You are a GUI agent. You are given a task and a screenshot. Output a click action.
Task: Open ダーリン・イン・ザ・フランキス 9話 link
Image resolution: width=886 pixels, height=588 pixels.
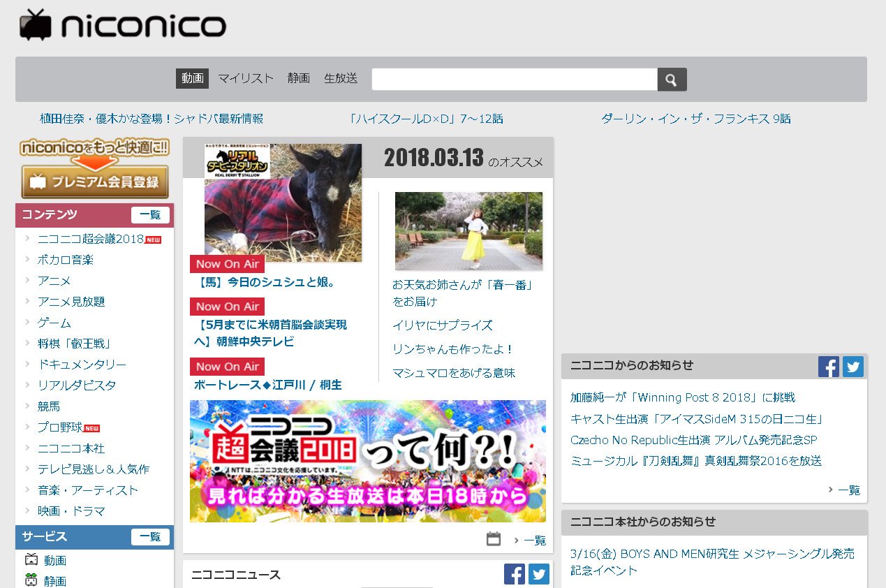coord(696,119)
